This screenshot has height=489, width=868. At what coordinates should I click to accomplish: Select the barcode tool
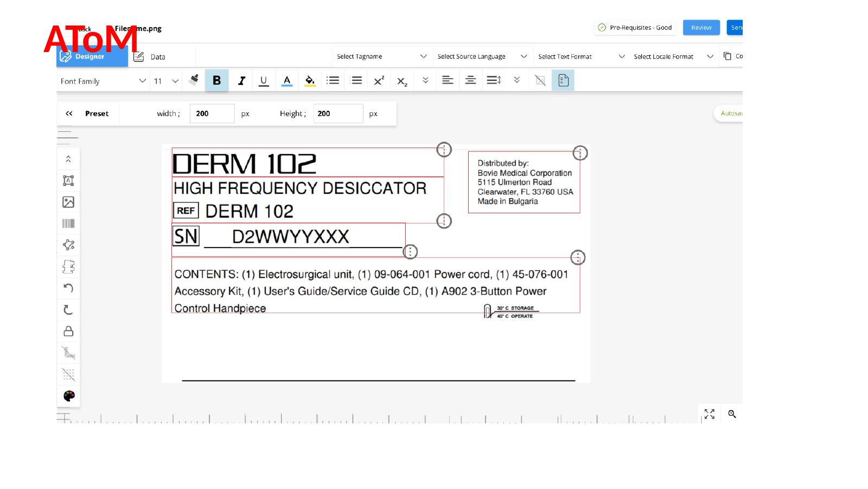pos(68,224)
